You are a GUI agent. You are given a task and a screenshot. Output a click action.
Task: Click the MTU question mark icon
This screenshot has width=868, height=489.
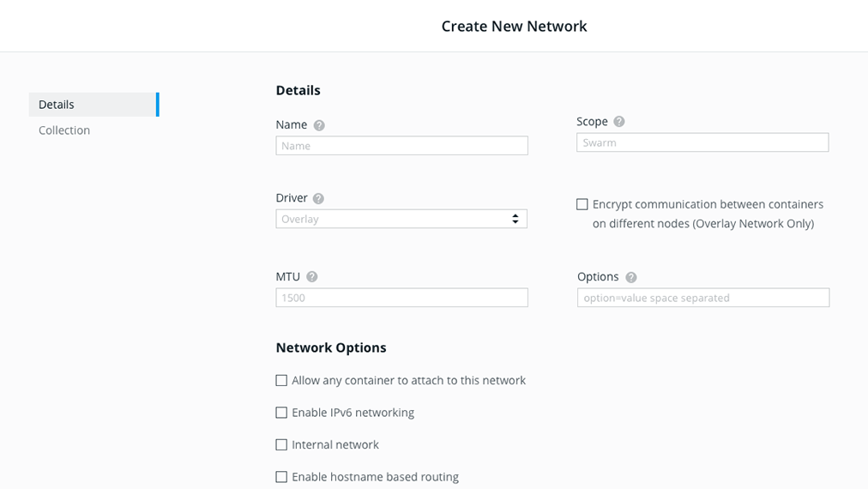tap(311, 277)
